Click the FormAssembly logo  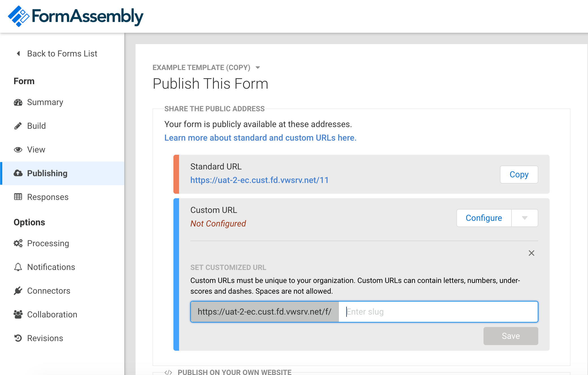click(76, 16)
